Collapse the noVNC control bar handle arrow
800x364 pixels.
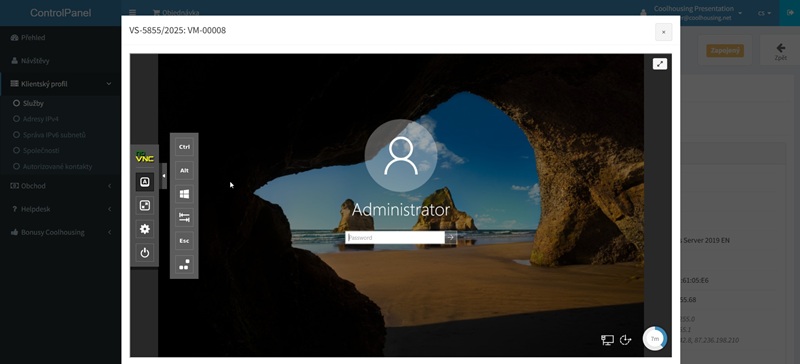coord(164,176)
